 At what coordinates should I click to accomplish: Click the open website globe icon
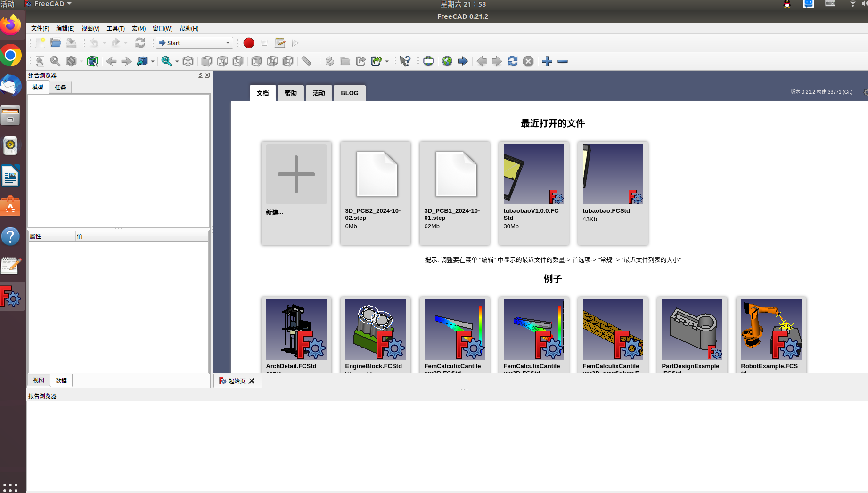[447, 61]
